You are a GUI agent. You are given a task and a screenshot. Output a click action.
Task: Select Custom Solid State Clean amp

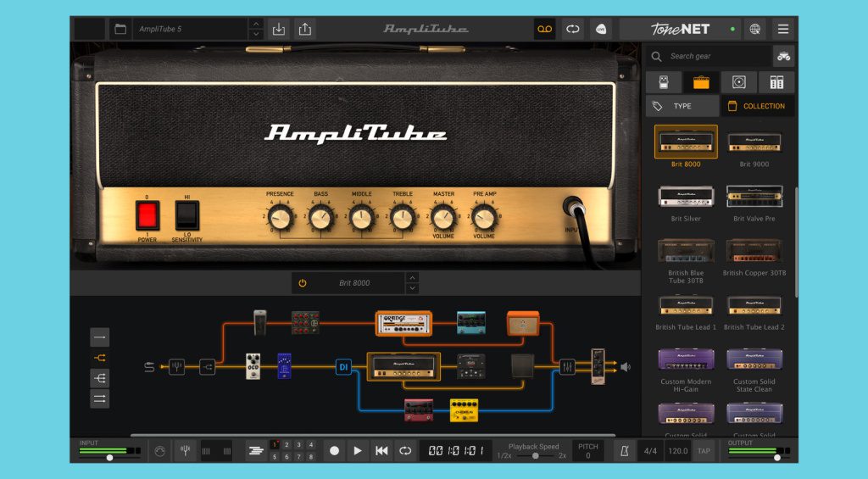754,359
